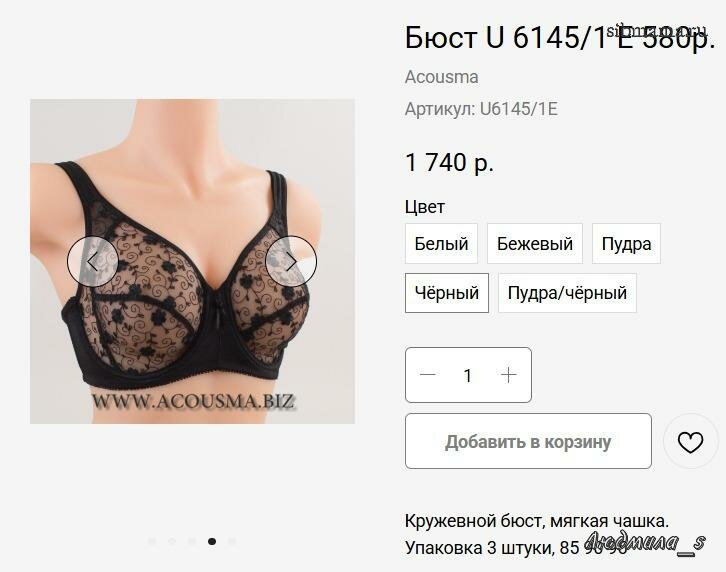This screenshot has width=726, height=572.
Task: Pick the Пудра/чёрный color variant
Action: point(567,293)
